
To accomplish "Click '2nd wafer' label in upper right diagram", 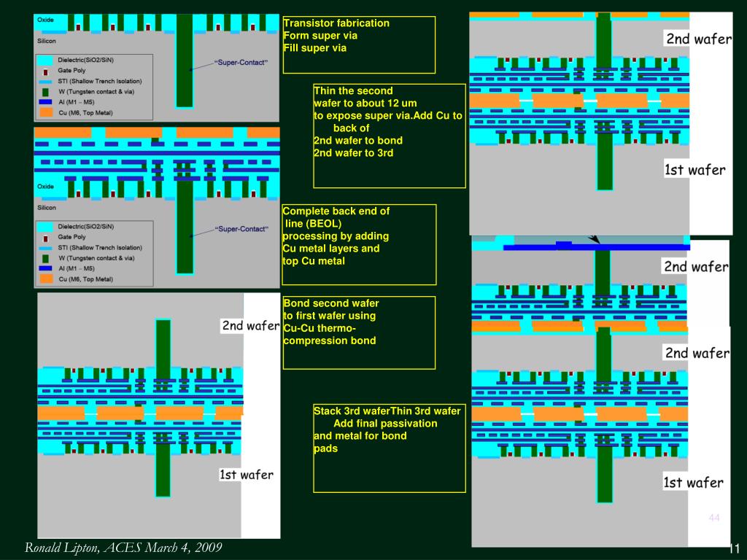I will pyautogui.click(x=698, y=39).
